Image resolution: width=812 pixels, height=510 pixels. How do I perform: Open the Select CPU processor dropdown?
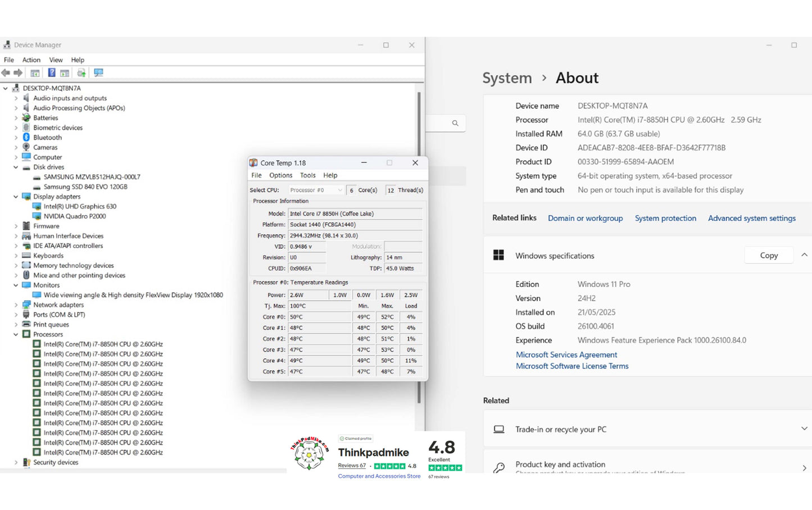[316, 190]
